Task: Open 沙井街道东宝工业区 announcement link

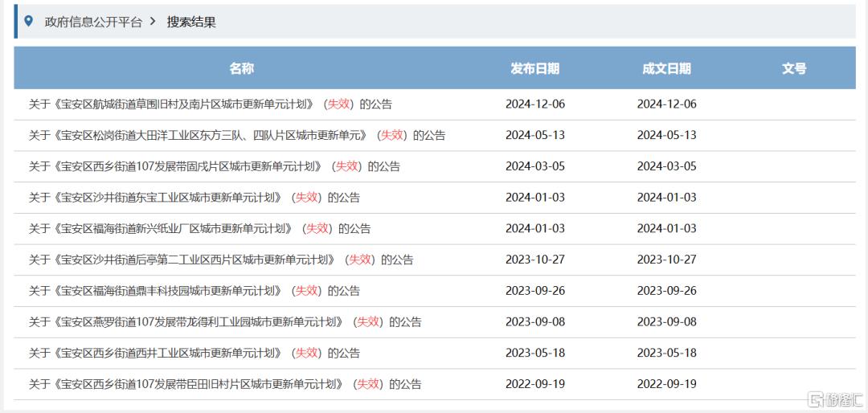Action: [194, 197]
